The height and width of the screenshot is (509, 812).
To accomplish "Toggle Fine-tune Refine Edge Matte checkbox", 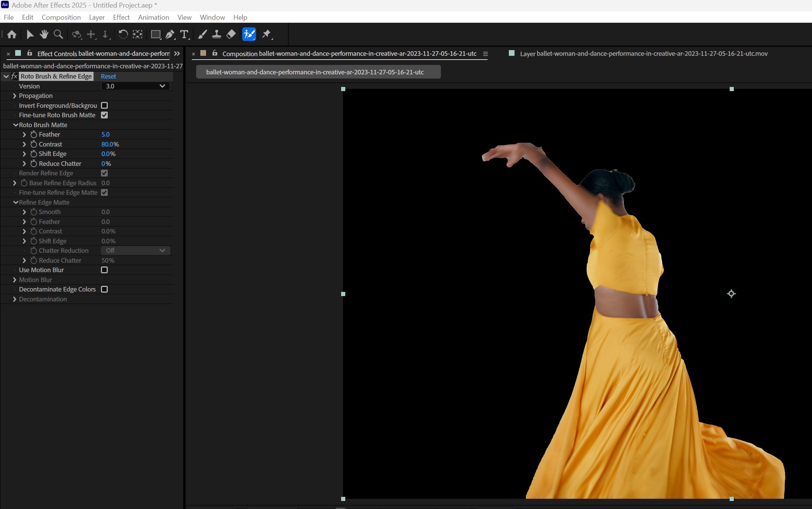I will 104,192.
